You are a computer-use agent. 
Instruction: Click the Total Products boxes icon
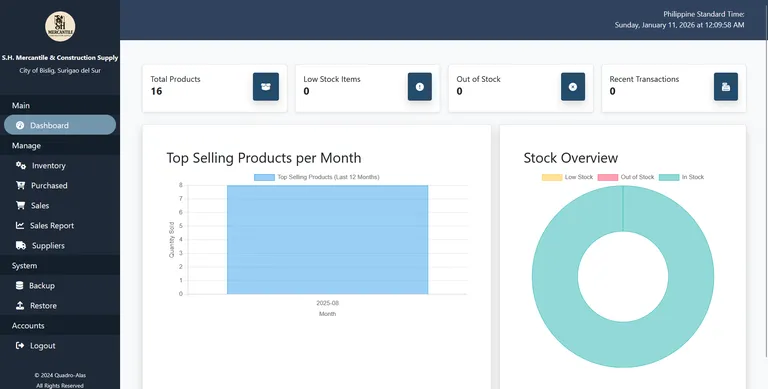(266, 87)
